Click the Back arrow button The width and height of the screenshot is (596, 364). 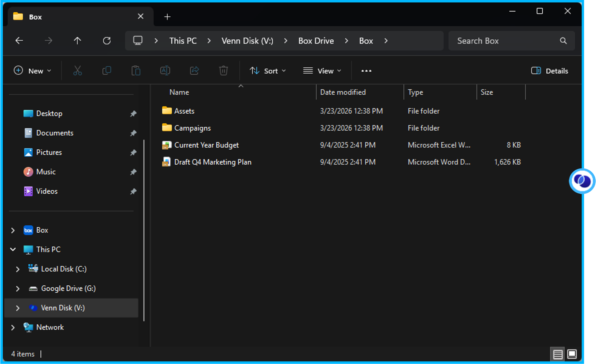pos(19,41)
